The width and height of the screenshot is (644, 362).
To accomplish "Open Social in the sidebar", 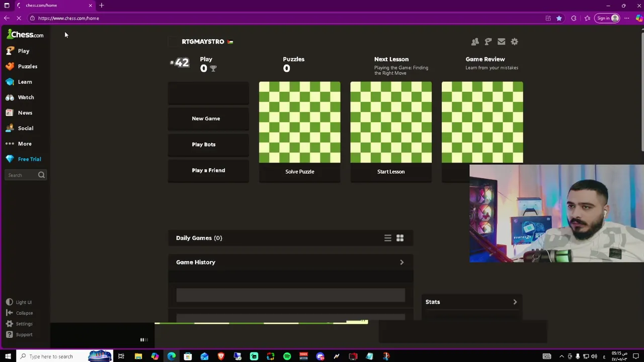I will (x=20, y=128).
